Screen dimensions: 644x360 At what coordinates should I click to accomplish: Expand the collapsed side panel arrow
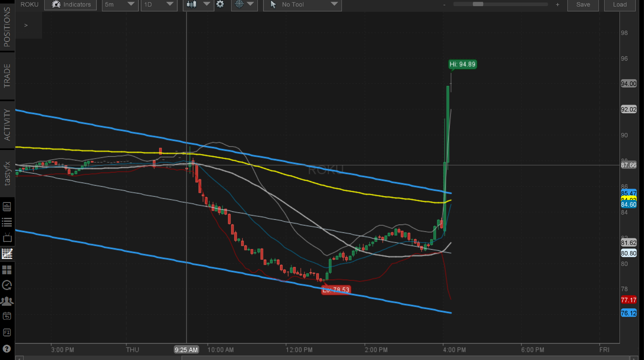coord(26,25)
